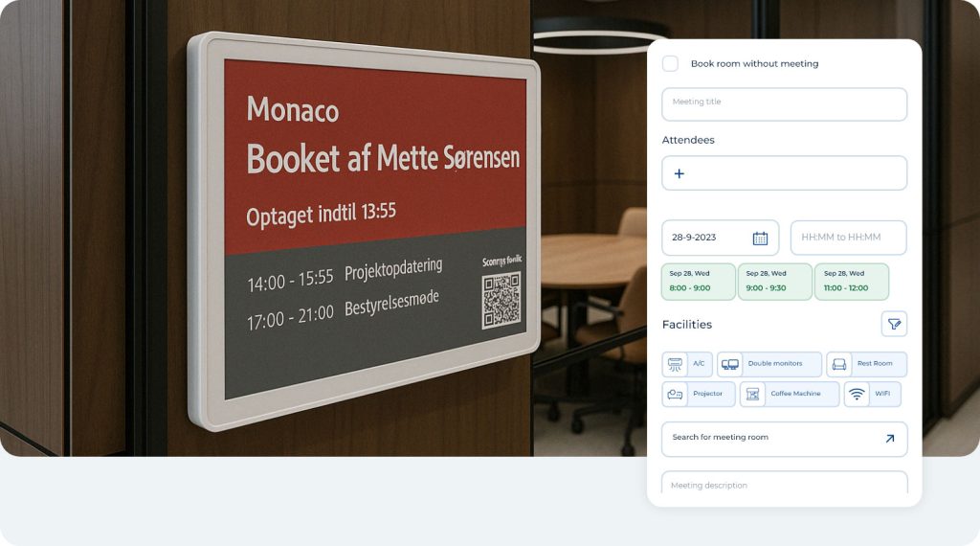
Task: Pick the 8:00 - 9:00 time slot
Action: (x=698, y=282)
